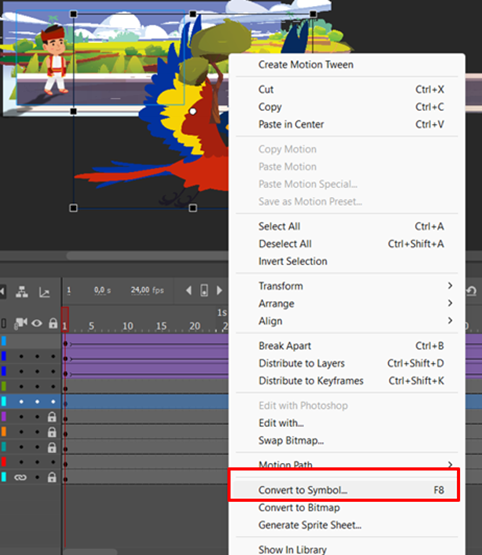Click the padlock icon in timeline header

click(53, 323)
